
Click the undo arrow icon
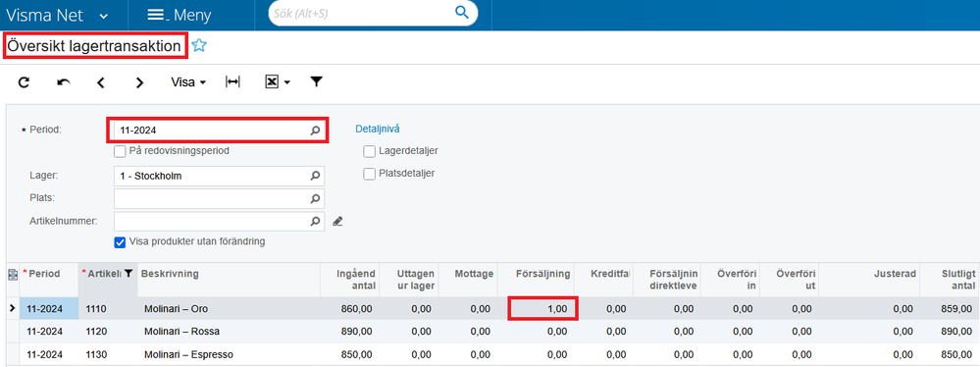click(x=63, y=82)
